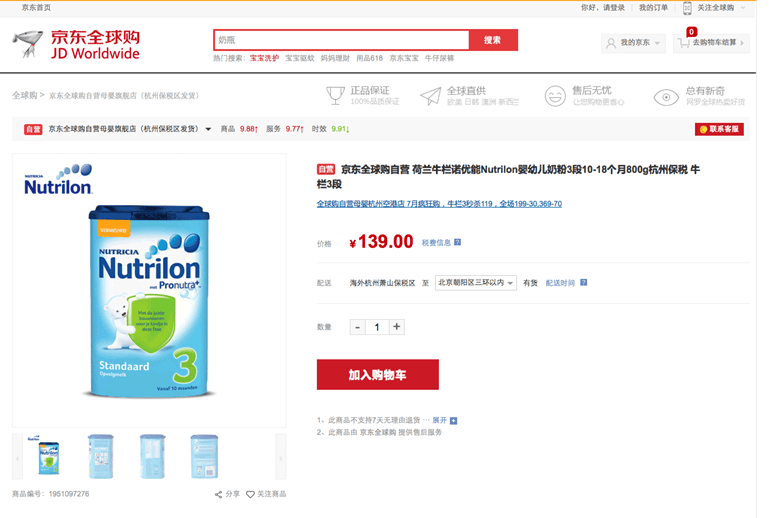
Task: Expand the store info dropdown arrow
Action: [208, 129]
